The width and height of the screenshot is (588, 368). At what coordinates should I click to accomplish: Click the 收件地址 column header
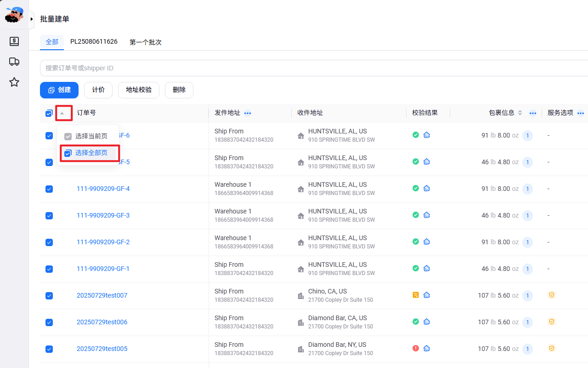tap(310, 113)
